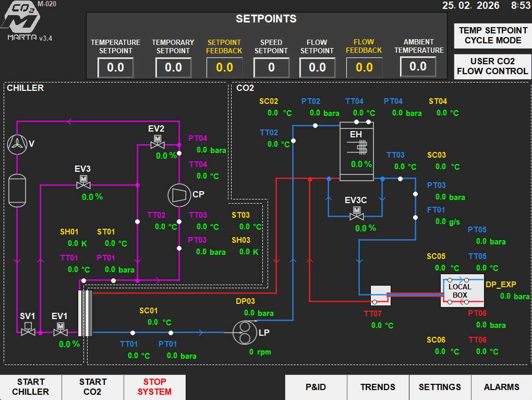The width and height of the screenshot is (532, 400).
Task: Toggle TEMP SETPOINT CYCLE MODE
Action: [x=493, y=36]
